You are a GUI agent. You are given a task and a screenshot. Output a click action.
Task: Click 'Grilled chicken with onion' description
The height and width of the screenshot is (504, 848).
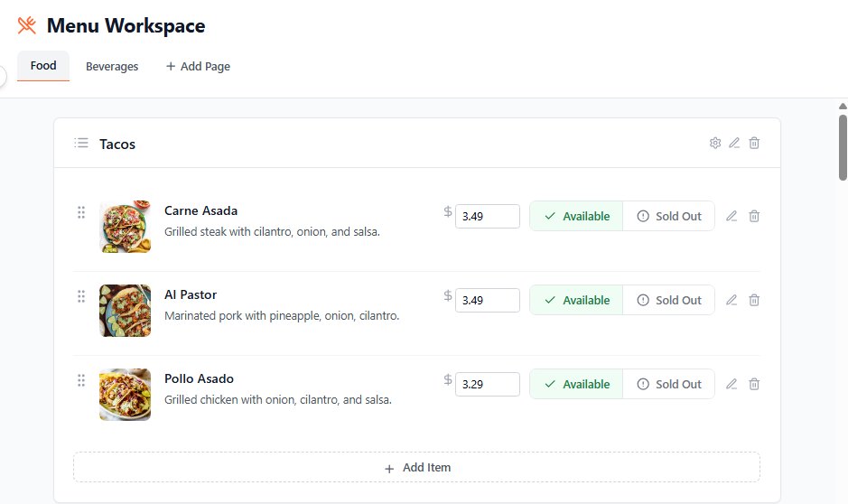coord(278,399)
